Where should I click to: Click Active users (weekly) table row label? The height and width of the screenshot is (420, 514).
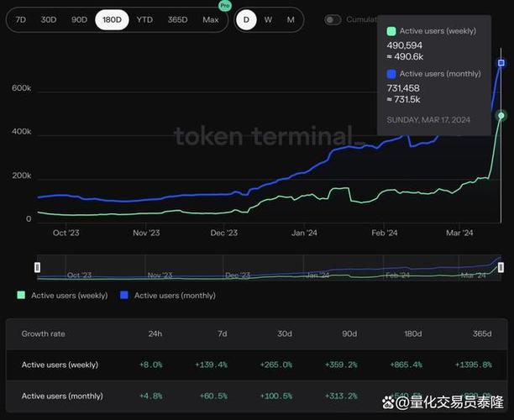(60, 365)
